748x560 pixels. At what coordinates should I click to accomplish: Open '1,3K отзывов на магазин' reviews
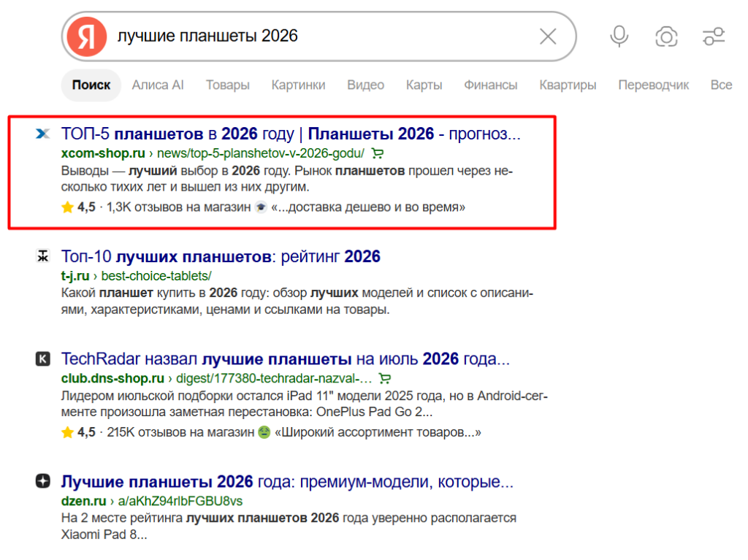click(178, 207)
